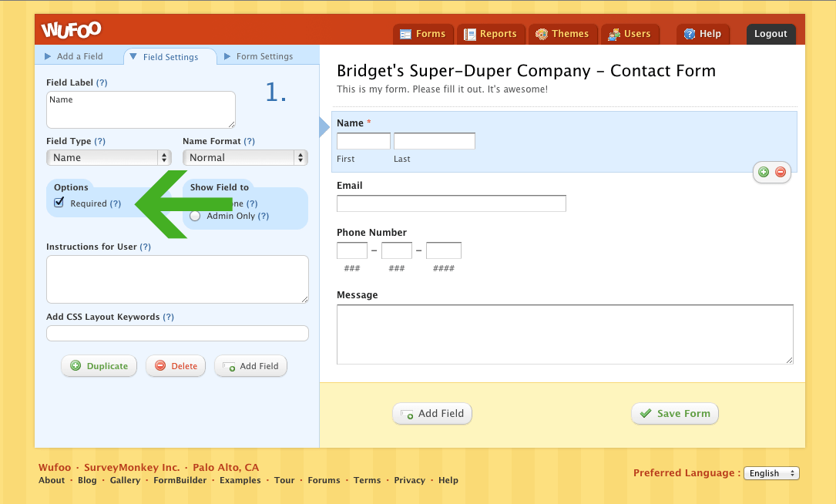Click the Field Label text box
The width and height of the screenshot is (836, 504).
pos(141,110)
